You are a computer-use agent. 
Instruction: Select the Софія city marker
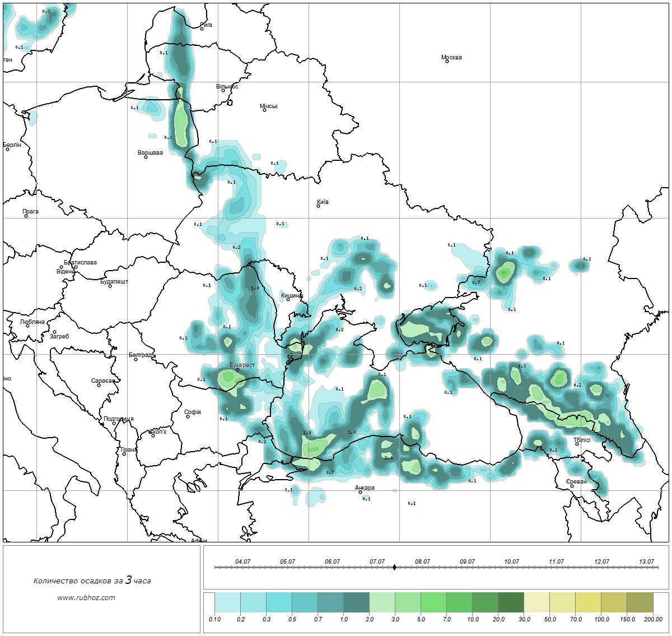(x=188, y=416)
